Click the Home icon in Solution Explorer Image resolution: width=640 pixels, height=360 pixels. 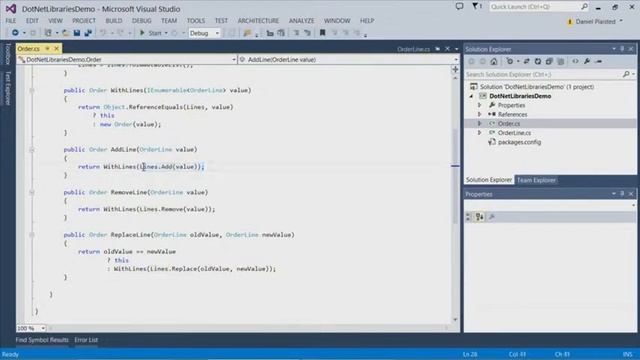click(494, 61)
